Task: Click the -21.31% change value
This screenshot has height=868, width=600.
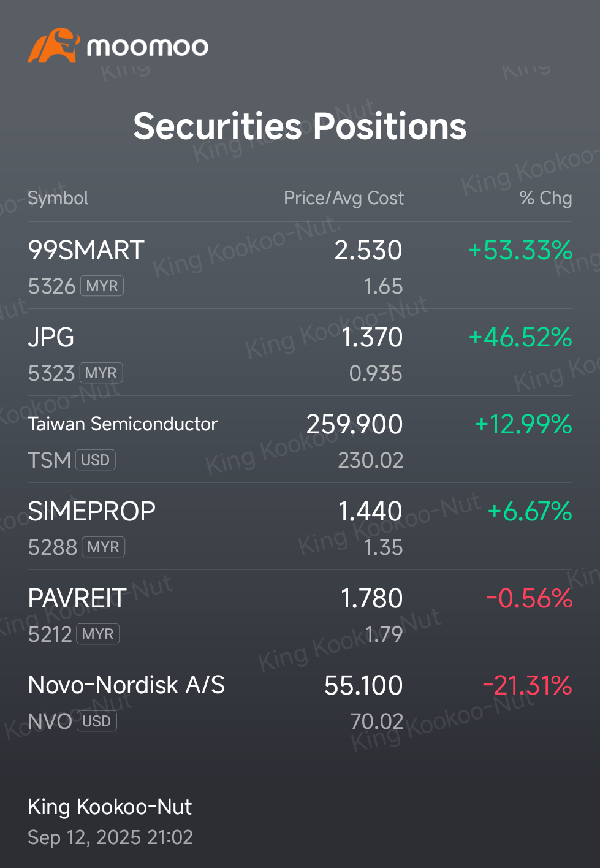Action: pos(528,685)
